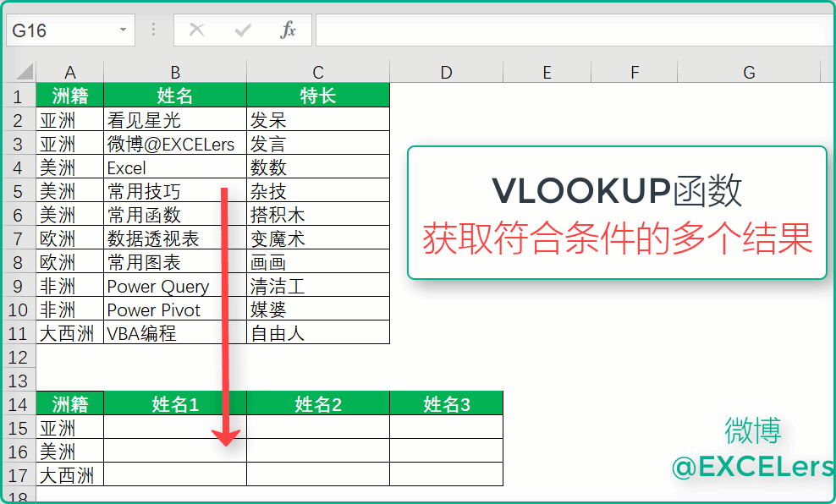Select column B header
Viewport: 836px width, 504px height.
pyautogui.click(x=175, y=73)
